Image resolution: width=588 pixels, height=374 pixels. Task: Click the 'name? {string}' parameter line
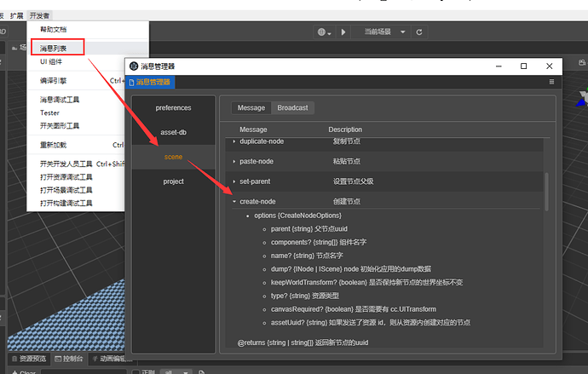tap(307, 256)
